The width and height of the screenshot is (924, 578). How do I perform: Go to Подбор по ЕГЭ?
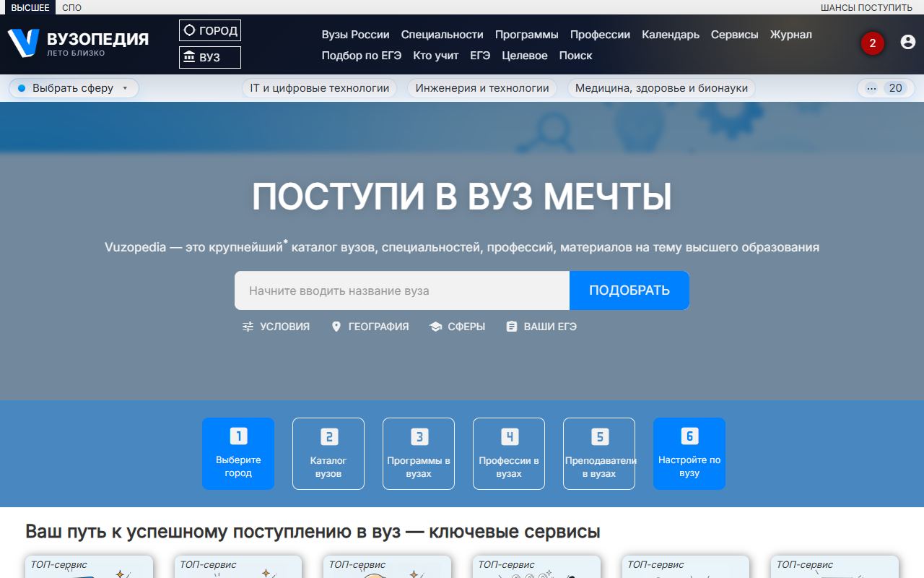pos(362,56)
